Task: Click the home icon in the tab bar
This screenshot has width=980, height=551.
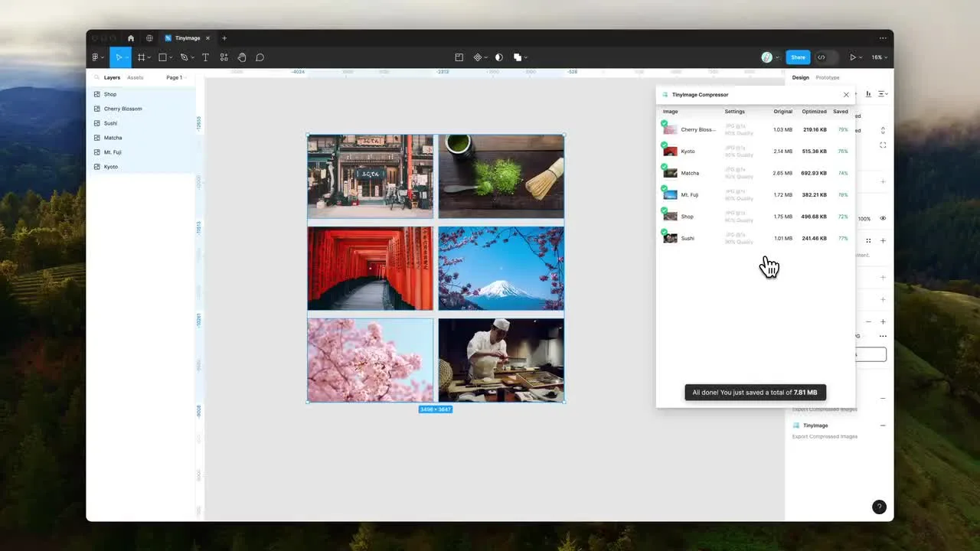Action: [x=131, y=38]
